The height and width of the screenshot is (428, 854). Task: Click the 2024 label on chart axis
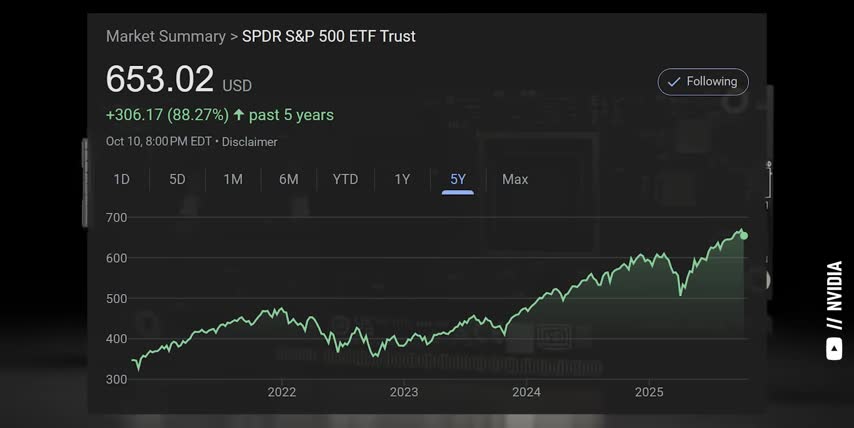point(526,392)
